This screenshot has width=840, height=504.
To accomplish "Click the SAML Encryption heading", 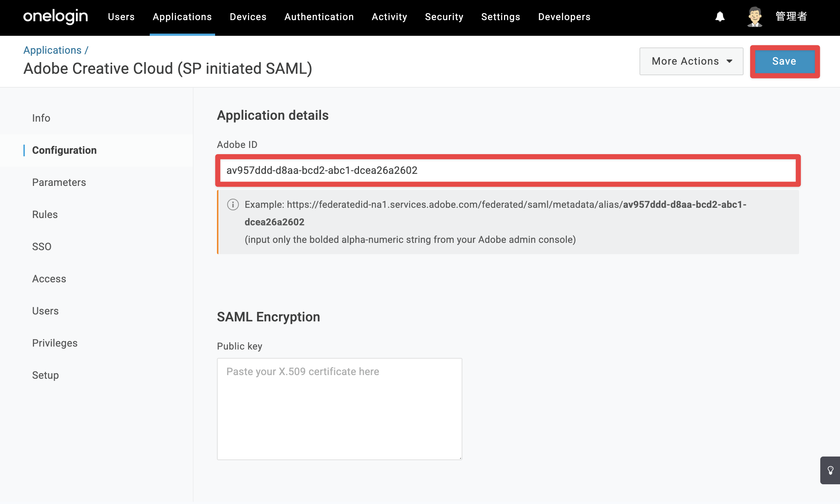I will pyautogui.click(x=268, y=317).
